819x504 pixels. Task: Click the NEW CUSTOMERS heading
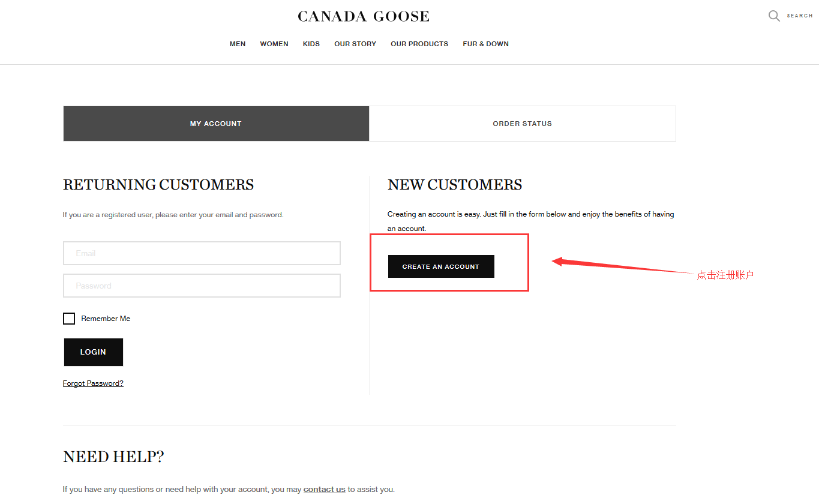tap(455, 185)
